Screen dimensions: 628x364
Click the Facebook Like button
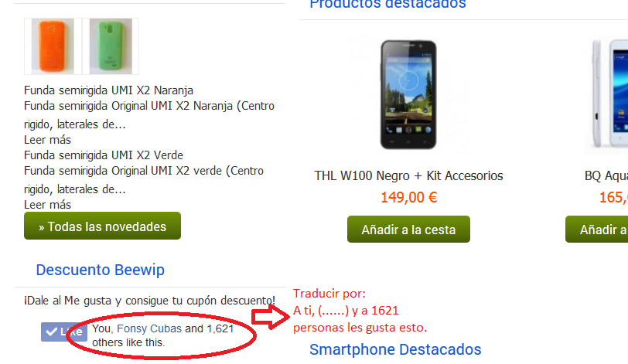point(63,332)
